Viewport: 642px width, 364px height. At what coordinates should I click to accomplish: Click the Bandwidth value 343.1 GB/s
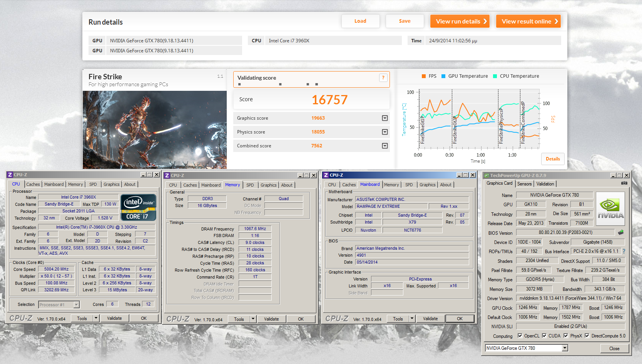point(605,289)
